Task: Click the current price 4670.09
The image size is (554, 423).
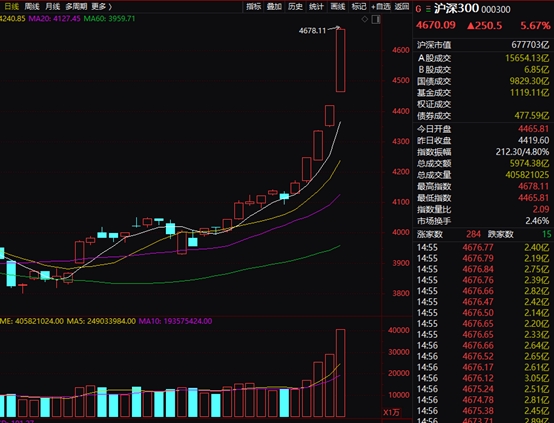Action: click(x=436, y=25)
